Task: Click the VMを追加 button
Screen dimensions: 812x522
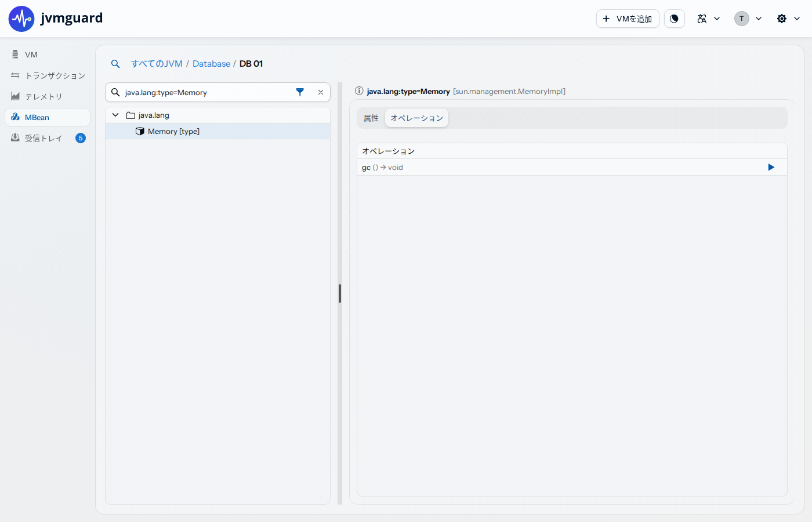Action: [628, 19]
